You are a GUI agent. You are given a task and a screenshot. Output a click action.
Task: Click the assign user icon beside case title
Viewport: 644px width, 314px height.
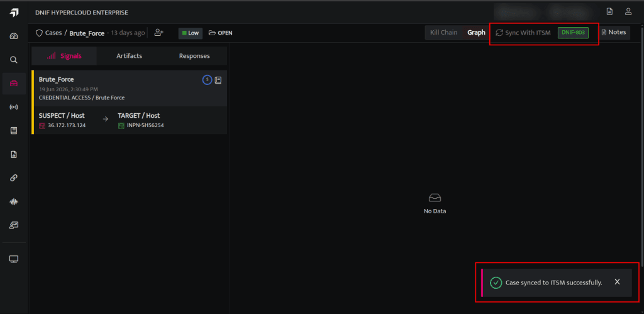tap(158, 33)
